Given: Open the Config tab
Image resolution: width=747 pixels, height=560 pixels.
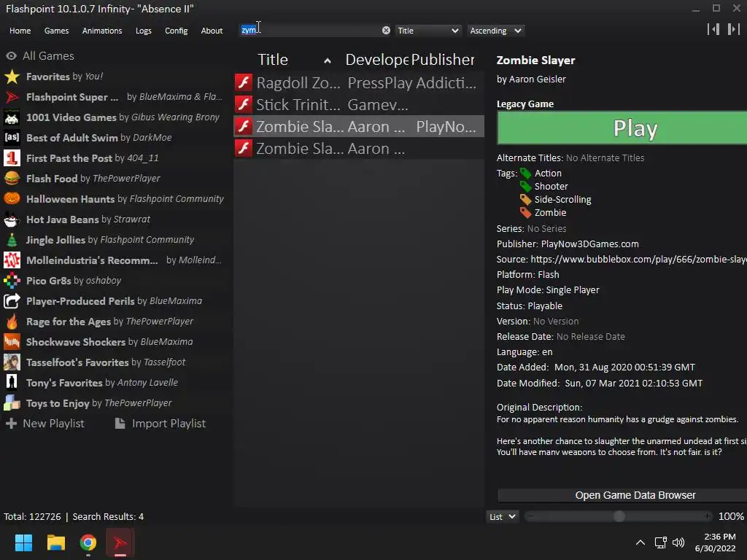Looking at the screenshot, I should pos(177,31).
